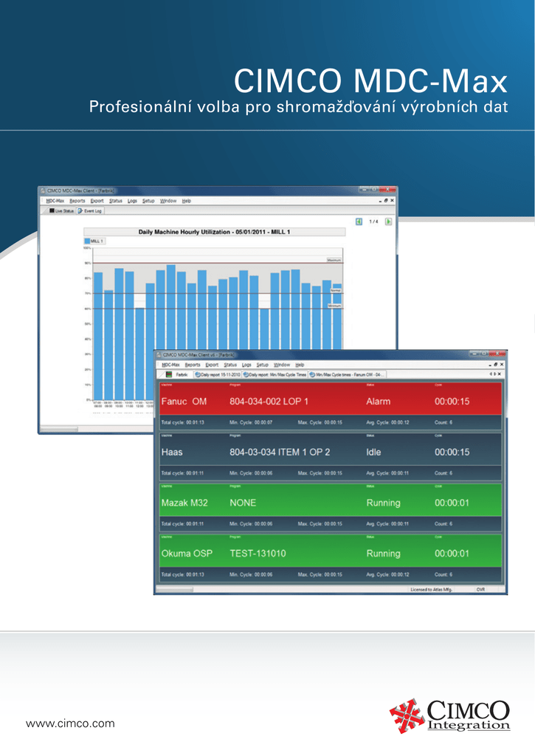Click Avg. Cycle 00:00:12 under Fanuc OM

[387, 422]
